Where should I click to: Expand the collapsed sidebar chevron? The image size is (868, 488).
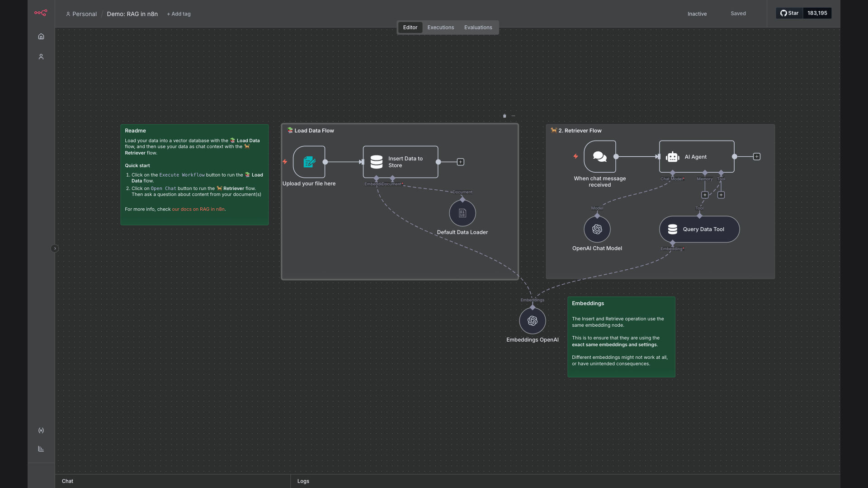click(55, 249)
